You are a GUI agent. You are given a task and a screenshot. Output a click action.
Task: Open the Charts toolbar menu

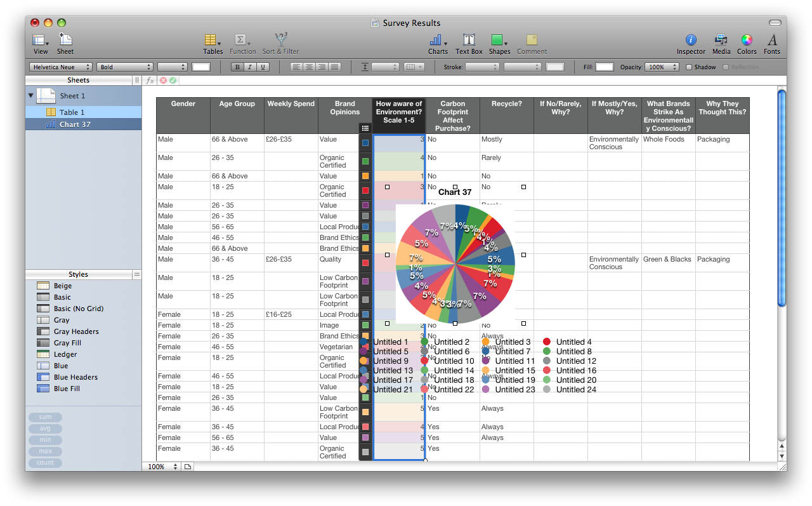coord(438,44)
